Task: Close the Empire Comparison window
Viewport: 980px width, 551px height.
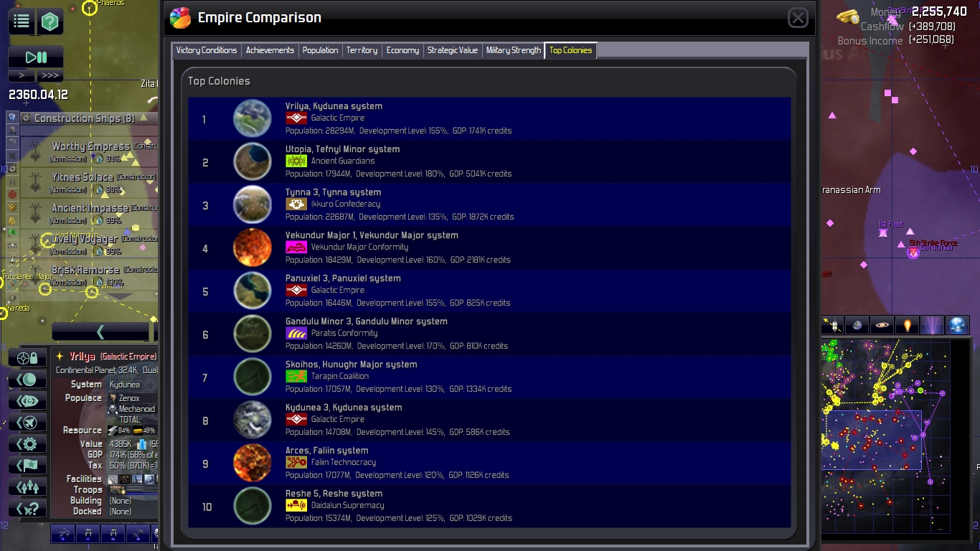Action: pyautogui.click(x=798, y=18)
